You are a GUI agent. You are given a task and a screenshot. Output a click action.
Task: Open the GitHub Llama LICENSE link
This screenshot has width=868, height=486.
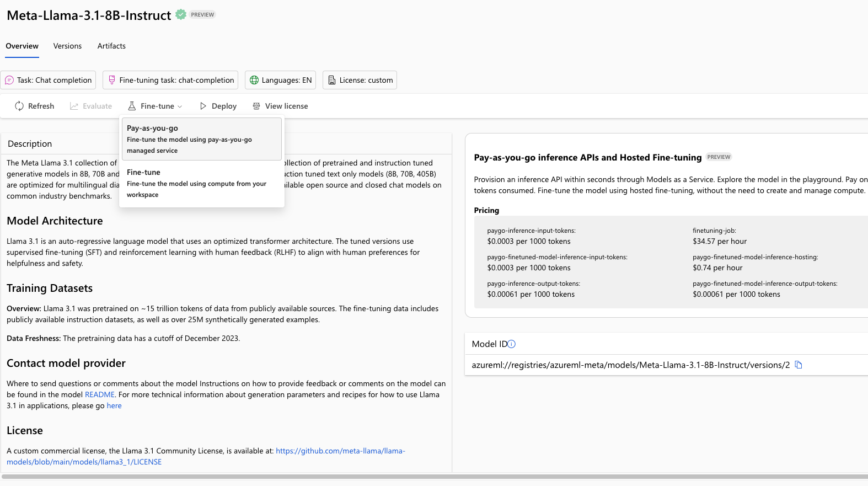click(206, 456)
